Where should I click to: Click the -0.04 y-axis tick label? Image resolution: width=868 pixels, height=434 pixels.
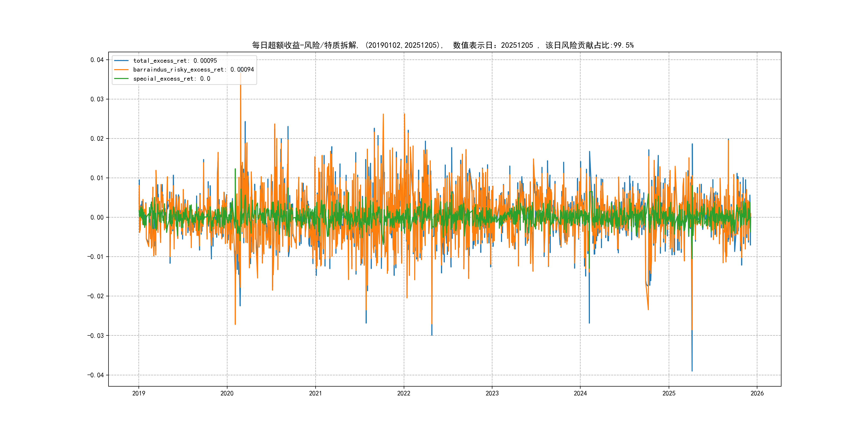[95, 375]
